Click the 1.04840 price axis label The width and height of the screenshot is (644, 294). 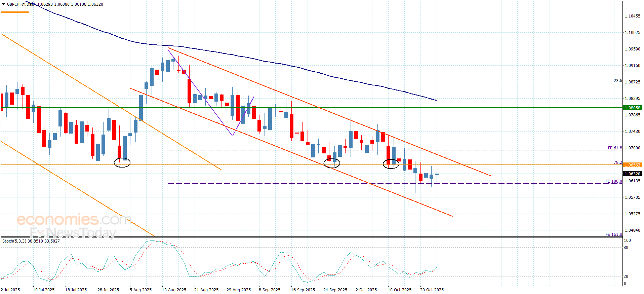(x=633, y=230)
